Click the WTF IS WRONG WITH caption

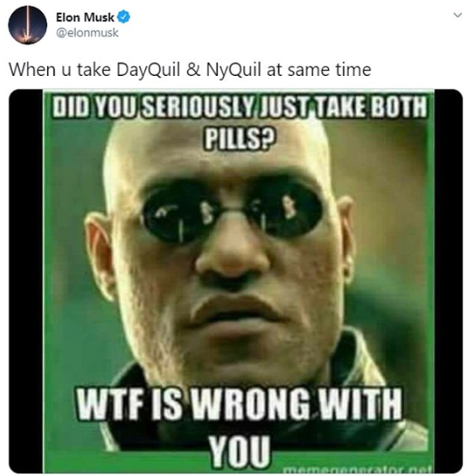239,404
